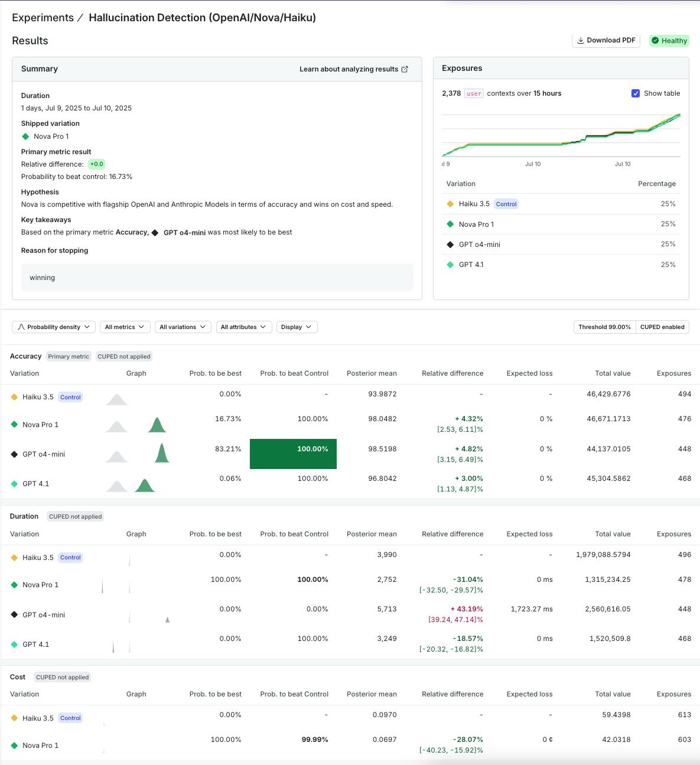Viewport: 700px width, 765px height.
Task: Click the Healthy status badge
Action: click(669, 41)
